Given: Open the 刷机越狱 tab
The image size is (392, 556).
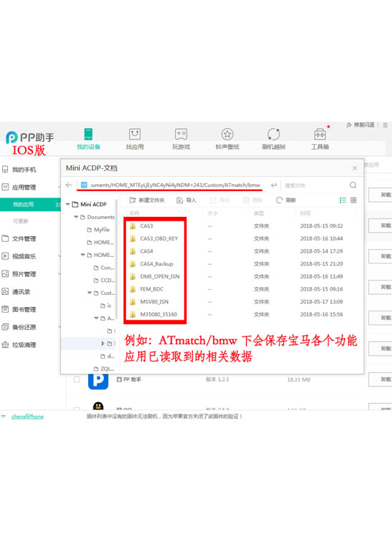Looking at the screenshot, I should click(274, 139).
